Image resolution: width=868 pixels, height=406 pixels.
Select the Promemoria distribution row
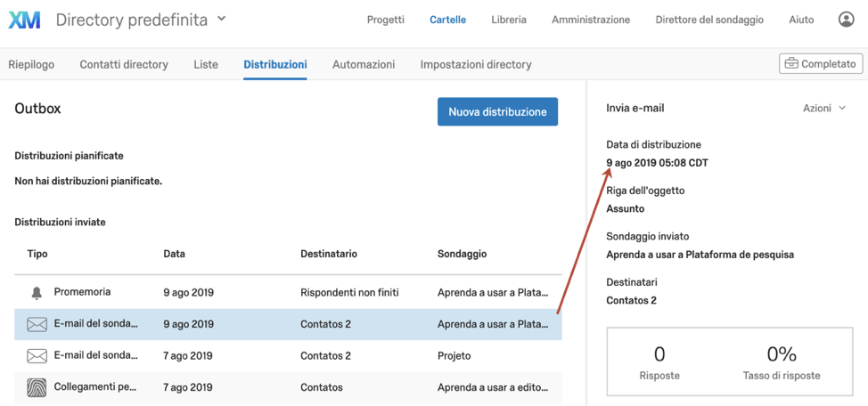[x=287, y=293]
